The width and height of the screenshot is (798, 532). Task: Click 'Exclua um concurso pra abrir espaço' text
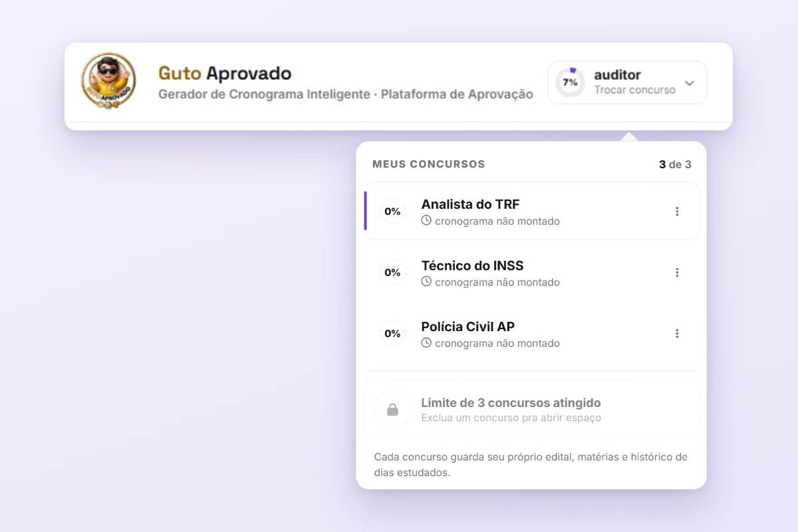point(511,418)
